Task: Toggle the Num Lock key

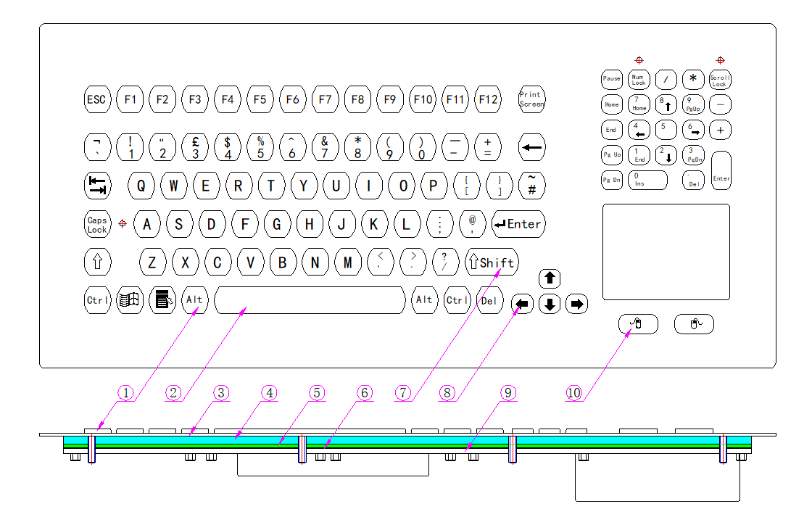Action: [x=638, y=80]
